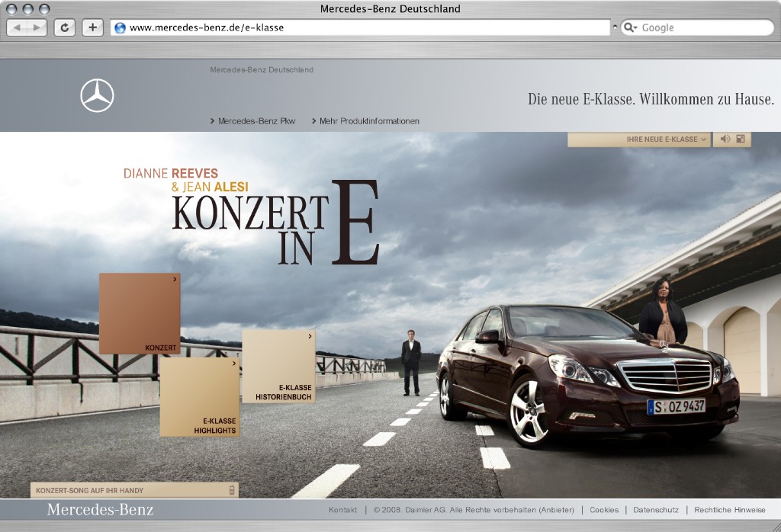Click the mobile phone icon in Handy bar
The width and height of the screenshot is (781, 532).
tap(232, 490)
